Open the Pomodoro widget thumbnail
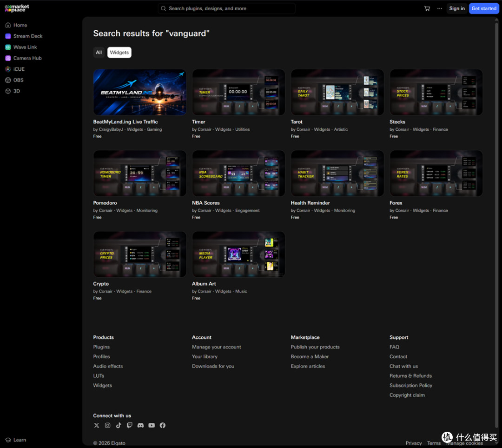Viewport: 502px width, 448px height. (139, 174)
